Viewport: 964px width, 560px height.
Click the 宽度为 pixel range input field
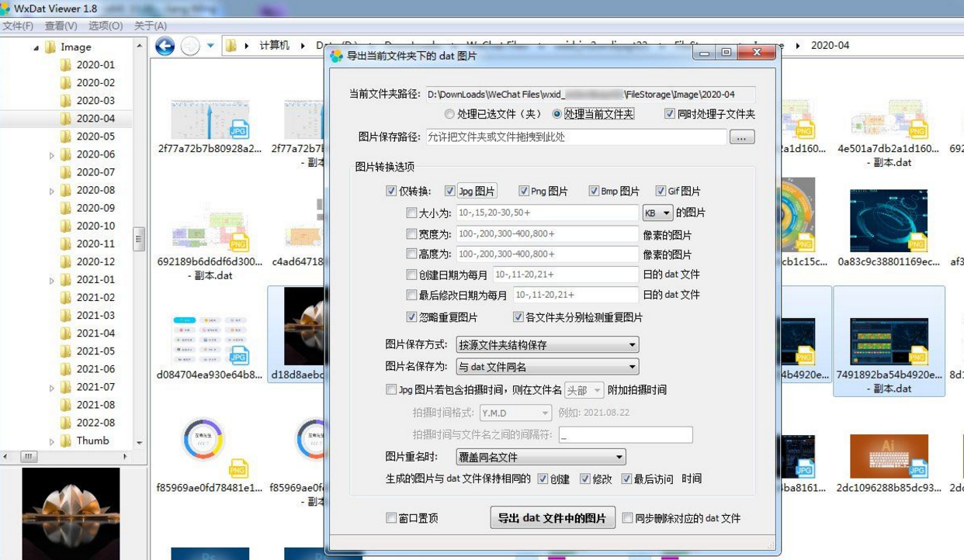(x=546, y=233)
